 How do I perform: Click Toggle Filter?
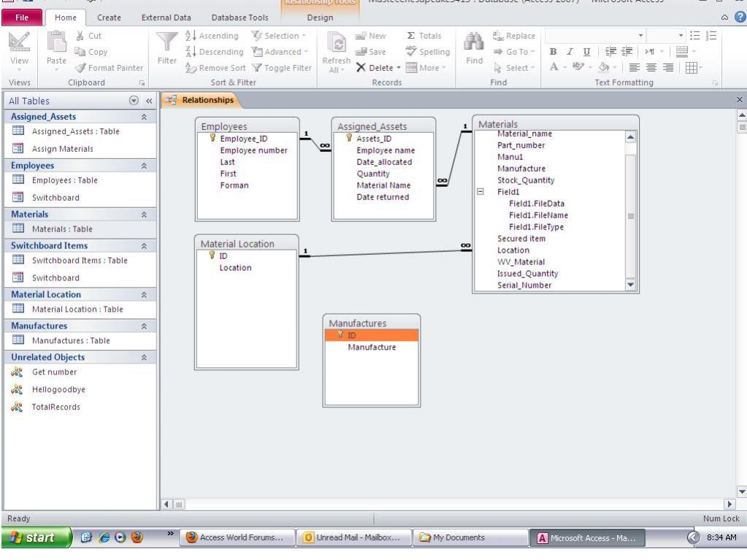[282, 68]
